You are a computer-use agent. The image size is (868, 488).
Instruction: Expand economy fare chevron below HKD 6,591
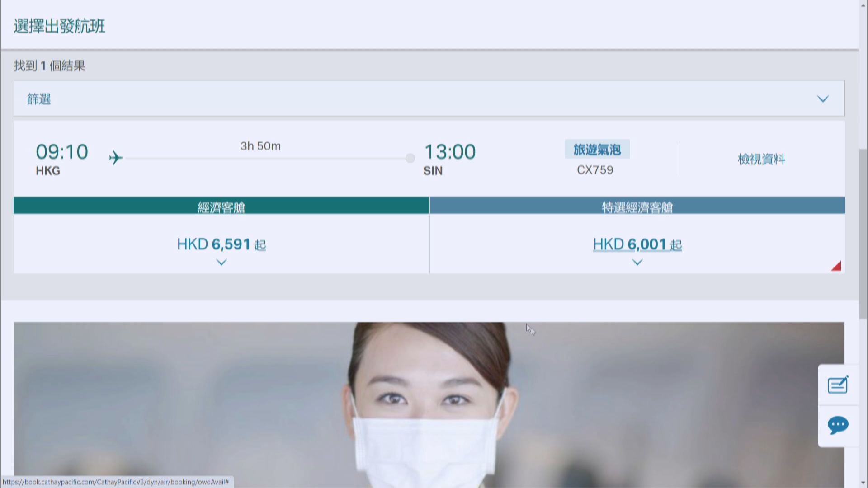point(222,262)
